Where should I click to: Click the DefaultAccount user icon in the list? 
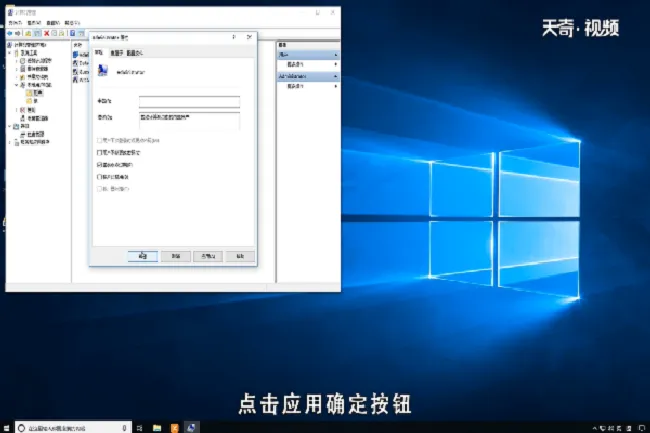[75, 63]
